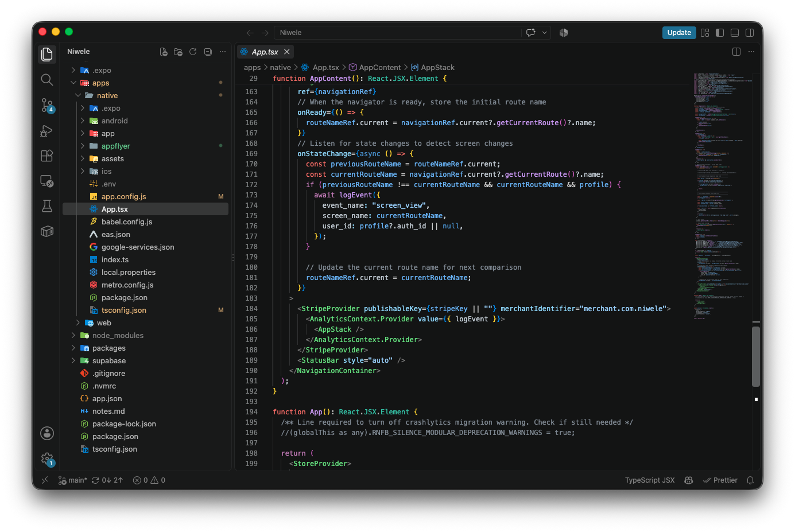
Task: Click the New Folder icon in the explorer header
Action: point(178,52)
